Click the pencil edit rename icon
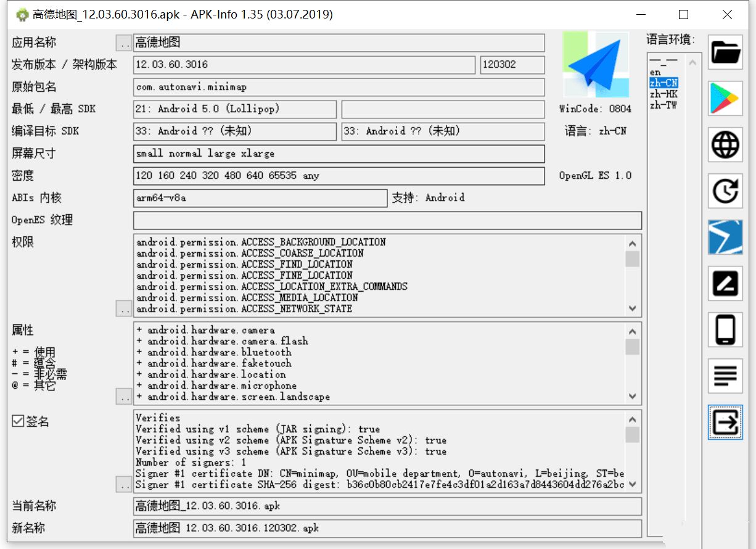The image size is (756, 549). click(x=725, y=284)
